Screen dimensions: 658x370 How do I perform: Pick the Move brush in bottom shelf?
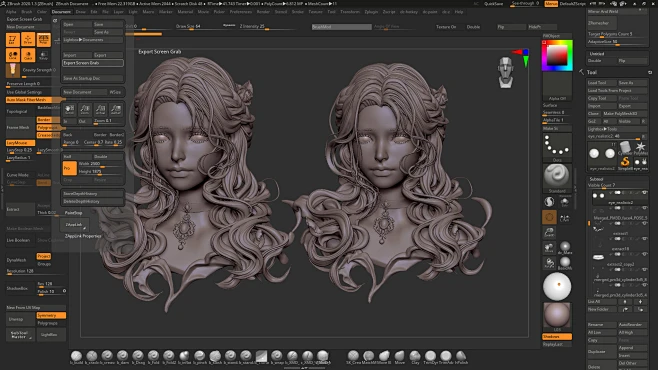tap(400, 357)
